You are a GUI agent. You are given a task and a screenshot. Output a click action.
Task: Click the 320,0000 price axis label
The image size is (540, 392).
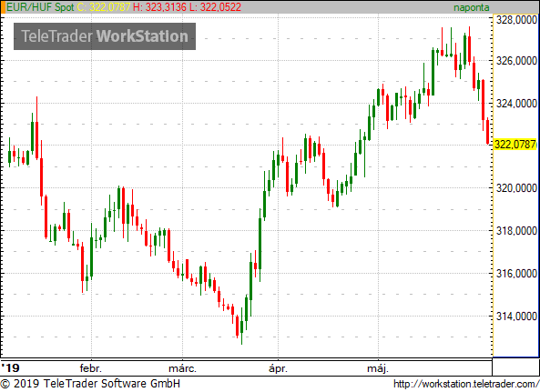tap(516, 188)
